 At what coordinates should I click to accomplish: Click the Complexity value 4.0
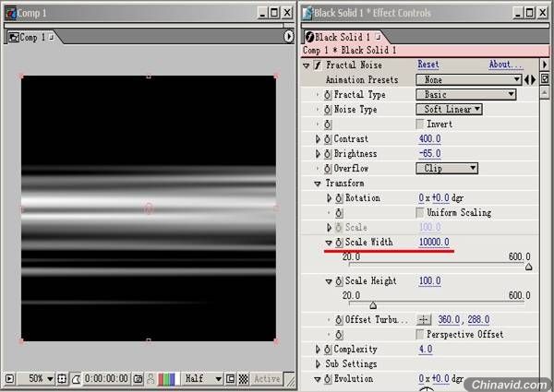pos(426,350)
